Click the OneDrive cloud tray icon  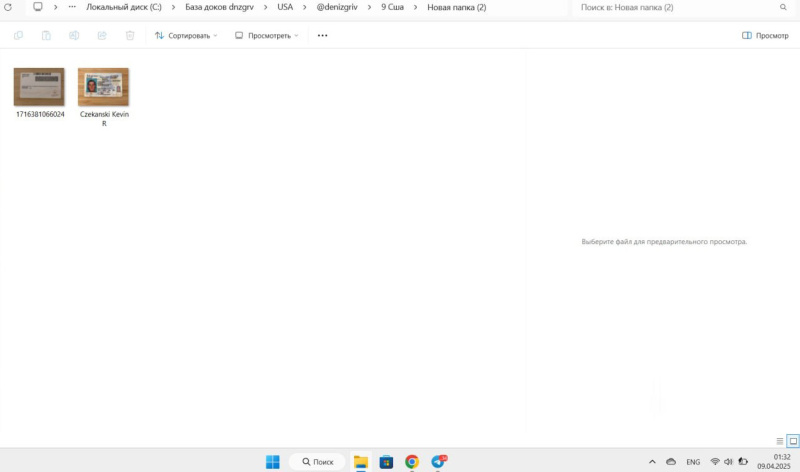[671, 461]
